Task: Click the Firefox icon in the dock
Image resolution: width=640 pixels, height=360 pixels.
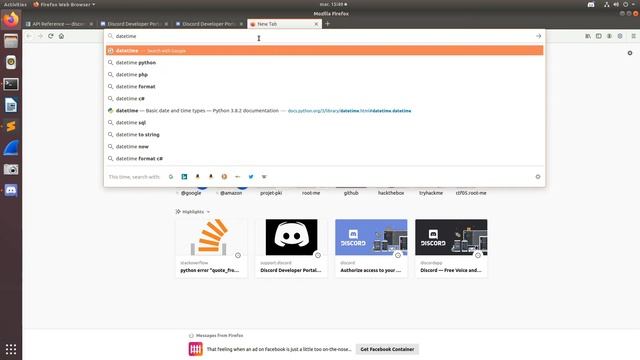Action: 11,20
